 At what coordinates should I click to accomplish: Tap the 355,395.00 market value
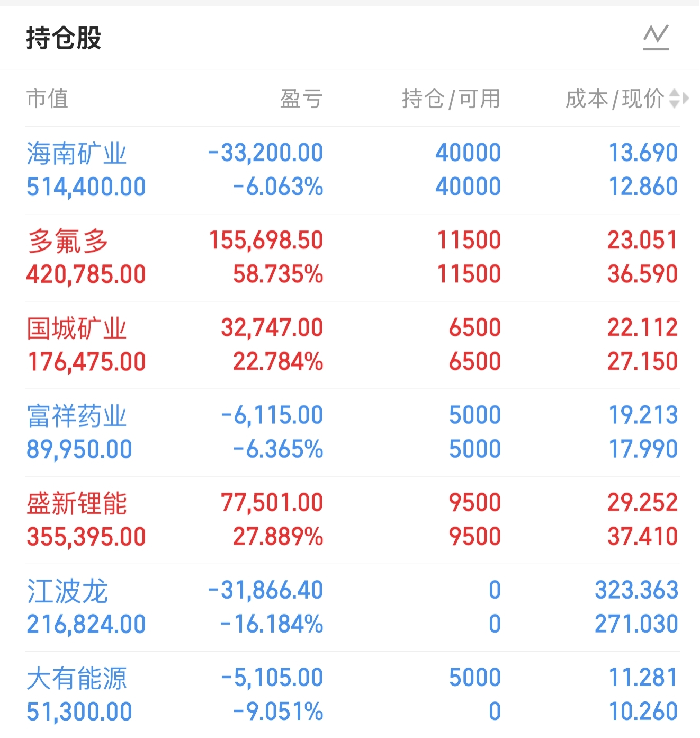point(86,537)
